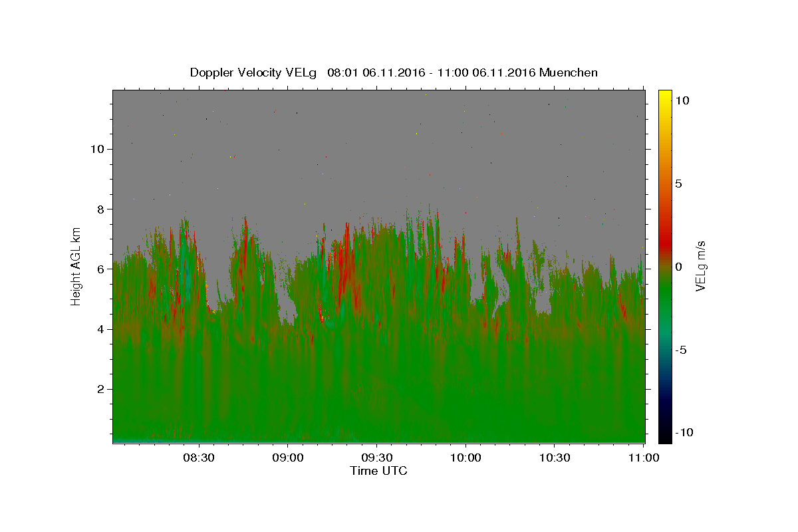Click the height label 2 on y-axis

tap(101, 389)
